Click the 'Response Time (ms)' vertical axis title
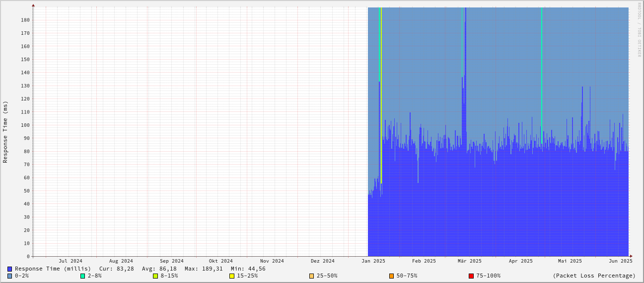 5,132
